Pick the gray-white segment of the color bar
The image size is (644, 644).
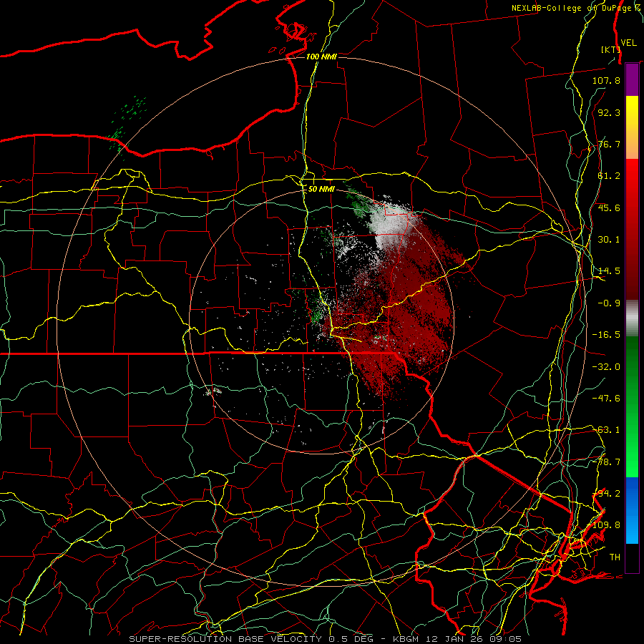[632, 318]
